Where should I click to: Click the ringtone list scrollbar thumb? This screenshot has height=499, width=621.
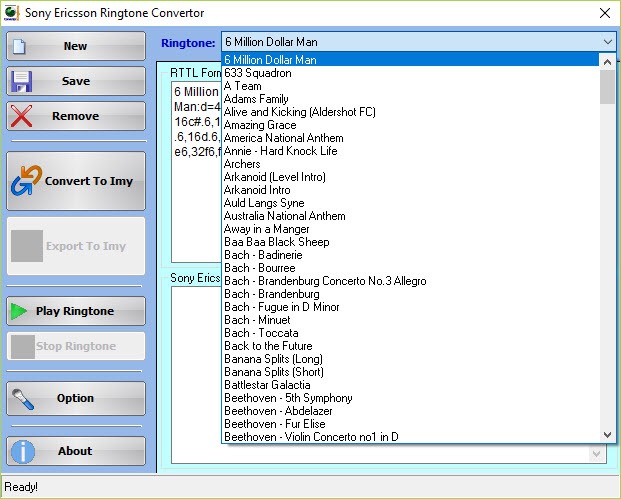[607, 87]
